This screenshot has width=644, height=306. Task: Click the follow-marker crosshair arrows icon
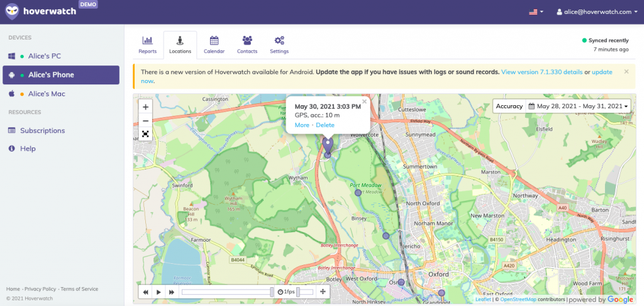tap(323, 292)
